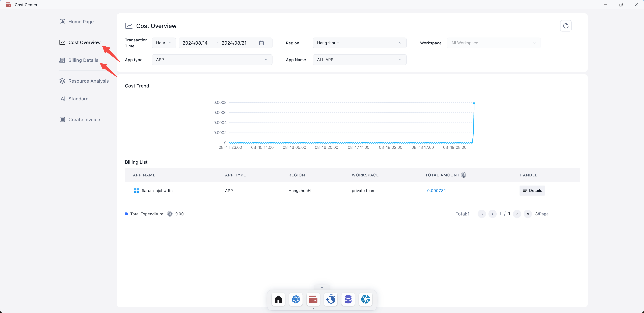The image size is (644, 313).
Task: Go to next page in pagination
Action: 517,214
